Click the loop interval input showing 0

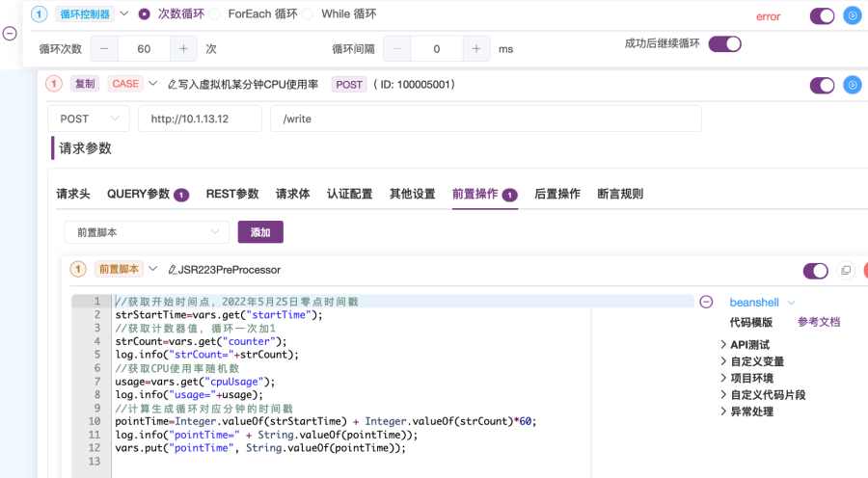(x=437, y=49)
